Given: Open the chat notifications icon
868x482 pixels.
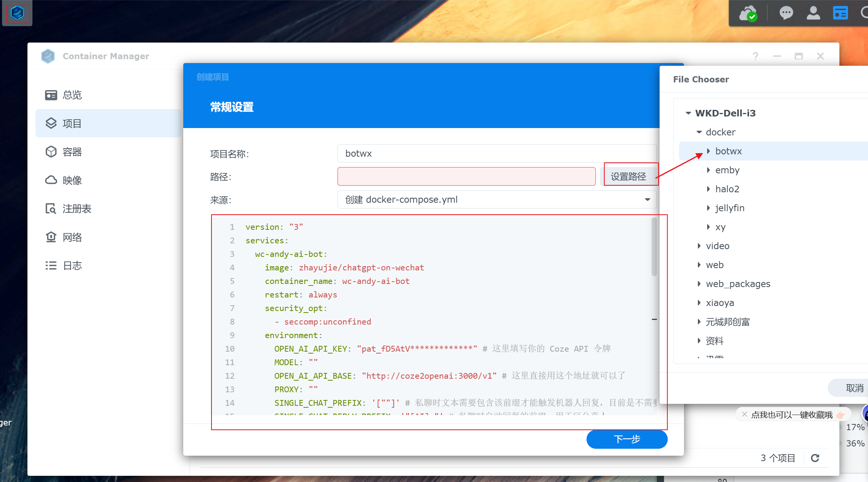Looking at the screenshot, I should pyautogui.click(x=786, y=13).
